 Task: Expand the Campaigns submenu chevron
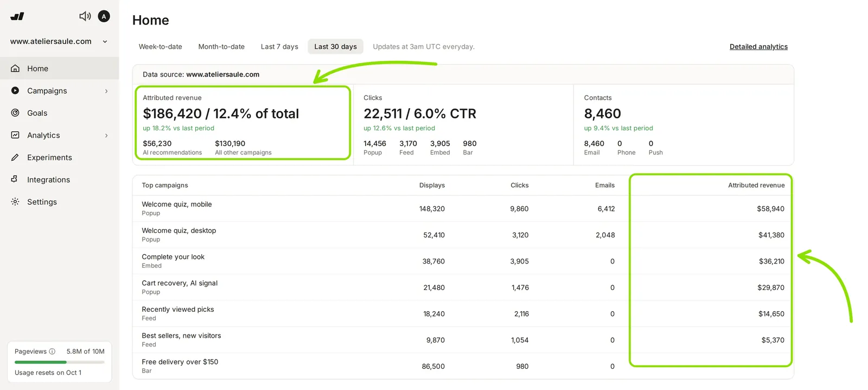pos(106,91)
